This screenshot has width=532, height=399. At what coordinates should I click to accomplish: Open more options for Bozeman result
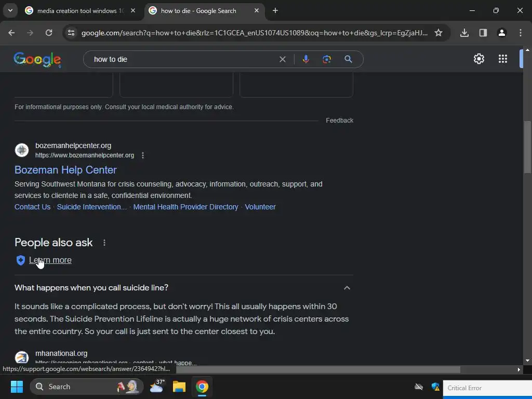[143, 155]
